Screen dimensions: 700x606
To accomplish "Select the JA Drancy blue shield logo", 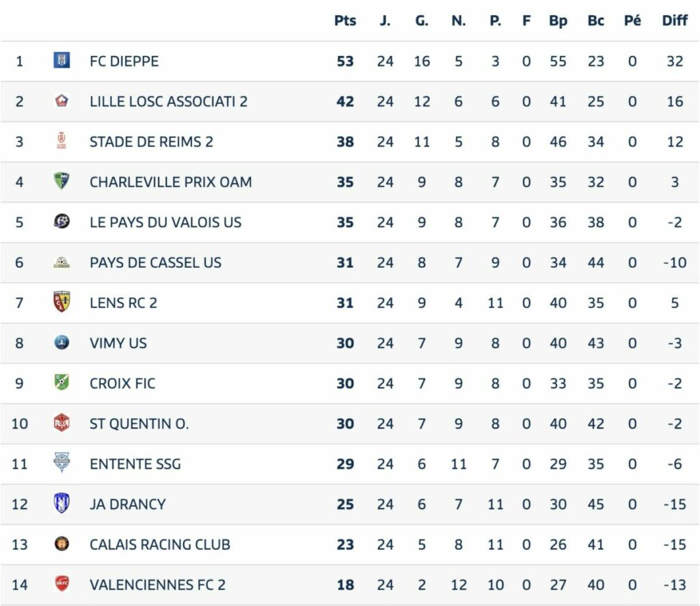I will click(62, 503).
